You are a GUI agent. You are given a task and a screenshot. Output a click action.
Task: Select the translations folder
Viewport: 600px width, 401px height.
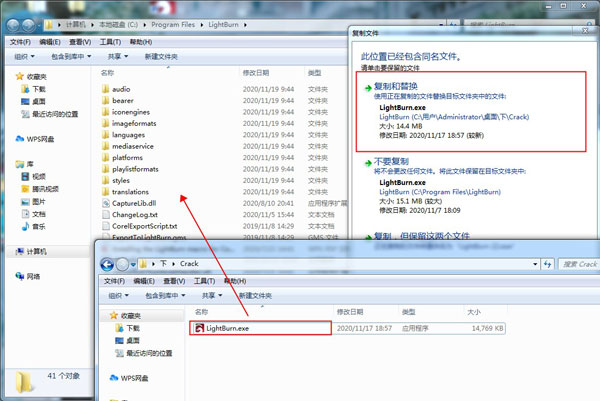[x=130, y=192]
